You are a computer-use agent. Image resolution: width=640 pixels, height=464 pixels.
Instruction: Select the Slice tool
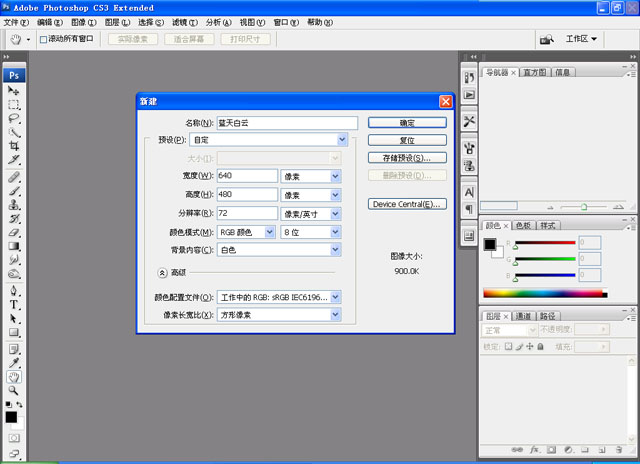pos(14,160)
